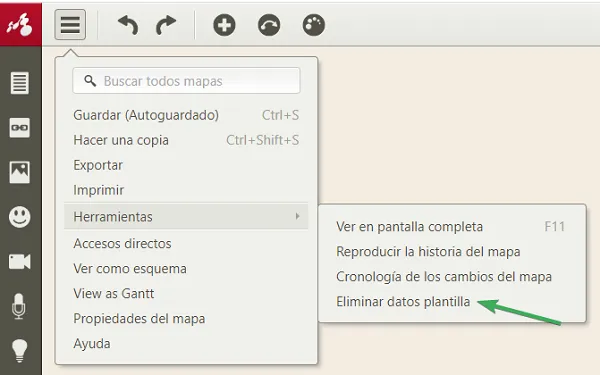
Task: Click the microphone icon in sidebar
Action: pos(19,306)
